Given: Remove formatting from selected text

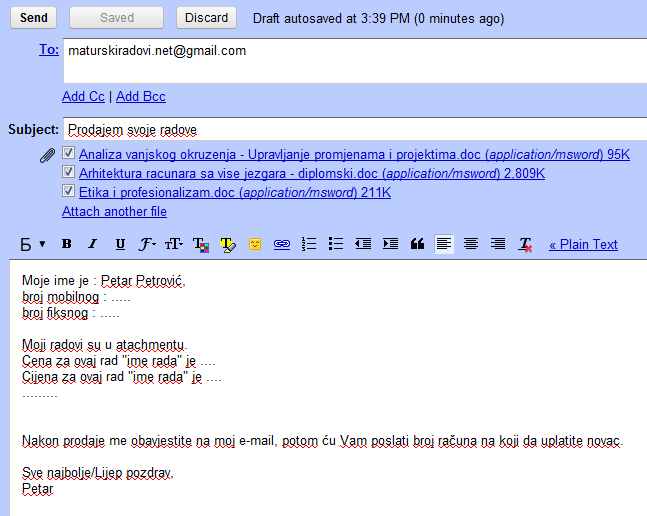Looking at the screenshot, I should [525, 244].
